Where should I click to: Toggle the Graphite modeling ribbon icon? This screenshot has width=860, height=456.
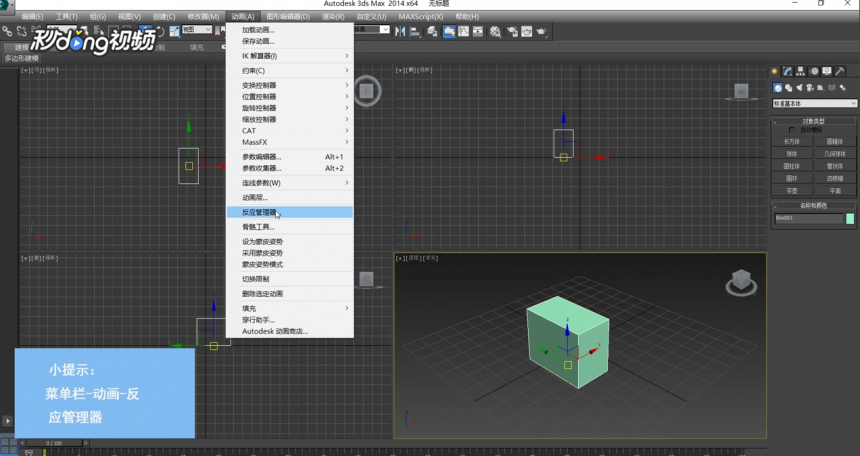449,31
